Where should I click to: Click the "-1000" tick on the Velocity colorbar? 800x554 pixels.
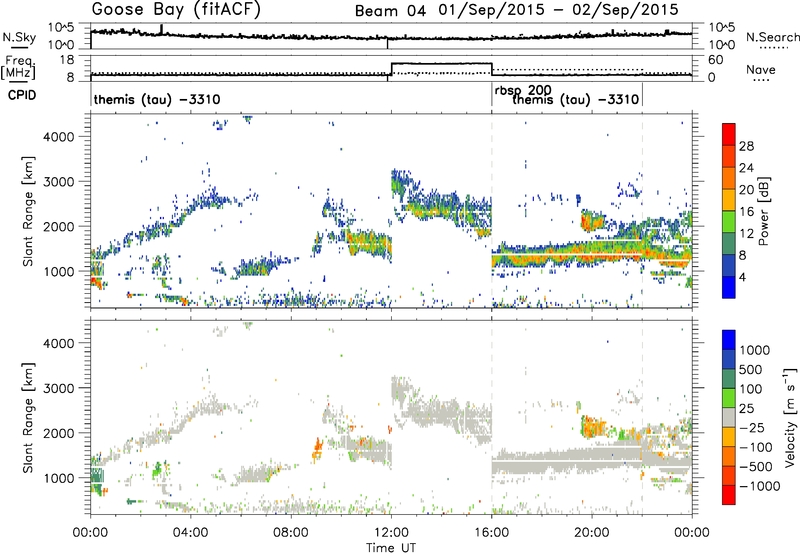click(x=760, y=486)
